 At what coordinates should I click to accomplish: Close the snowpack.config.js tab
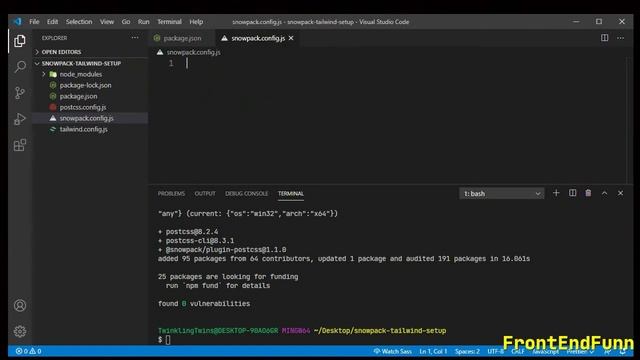click(x=291, y=38)
